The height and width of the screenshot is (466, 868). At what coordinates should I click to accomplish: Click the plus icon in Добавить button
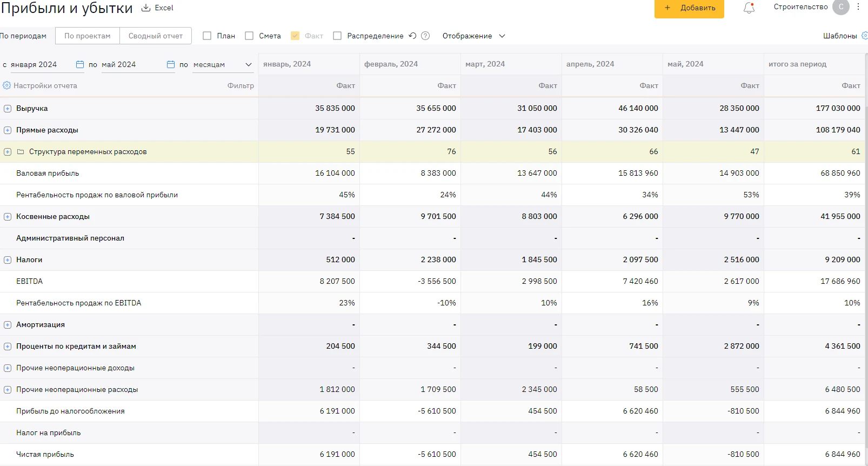pyautogui.click(x=667, y=8)
